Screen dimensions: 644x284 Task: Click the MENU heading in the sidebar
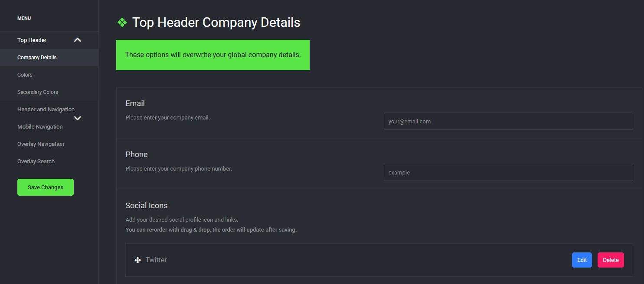(x=24, y=18)
